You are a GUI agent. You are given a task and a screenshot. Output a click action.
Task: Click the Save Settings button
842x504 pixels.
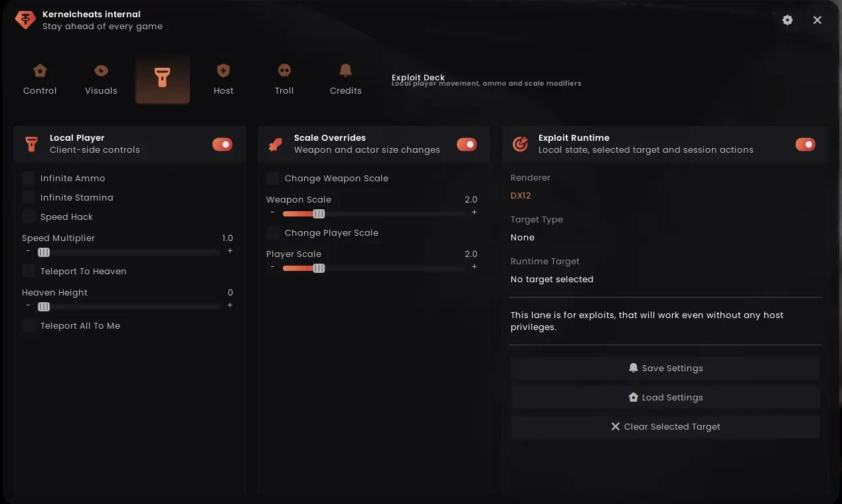[665, 368]
